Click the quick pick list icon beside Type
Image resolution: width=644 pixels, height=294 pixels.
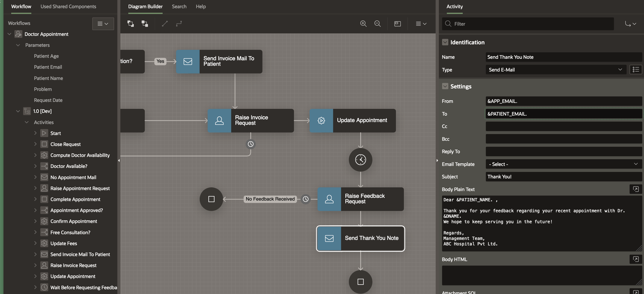[636, 70]
